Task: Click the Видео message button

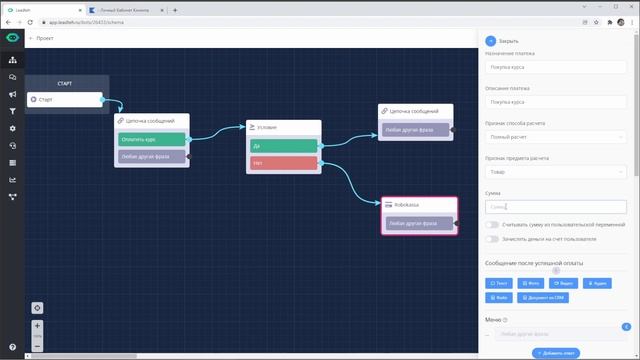Action: (563, 283)
